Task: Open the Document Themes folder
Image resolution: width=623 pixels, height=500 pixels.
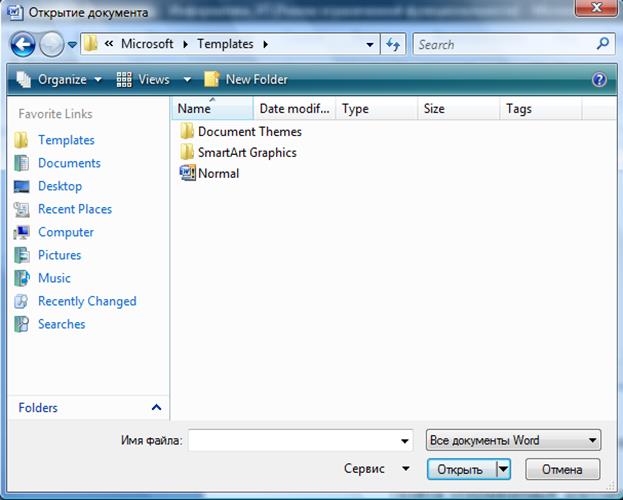Action: click(x=240, y=132)
